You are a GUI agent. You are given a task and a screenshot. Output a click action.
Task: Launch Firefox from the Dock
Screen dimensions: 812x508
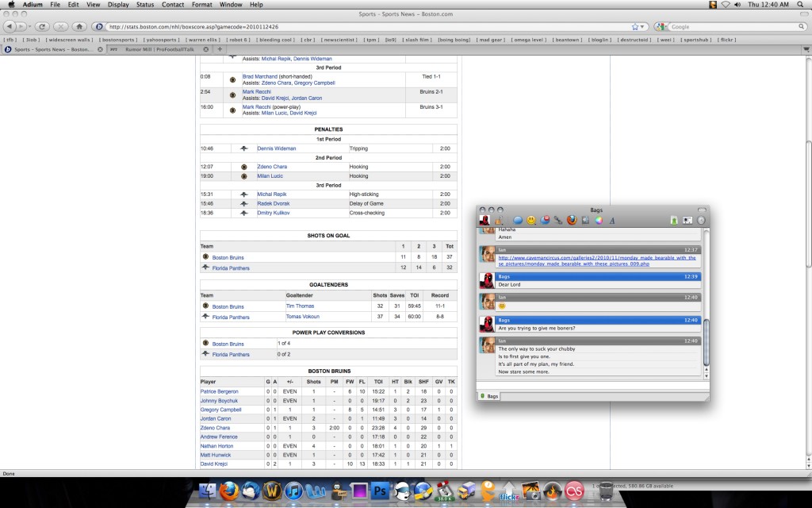coord(229,490)
